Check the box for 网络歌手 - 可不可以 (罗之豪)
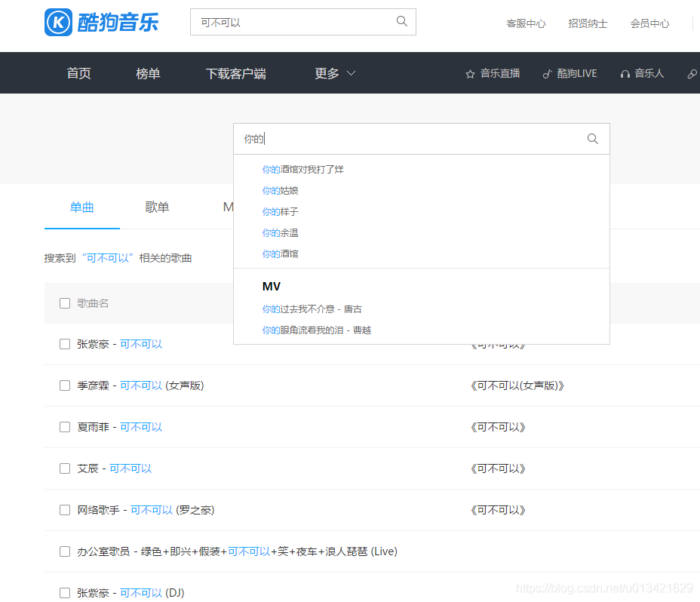 (x=65, y=510)
